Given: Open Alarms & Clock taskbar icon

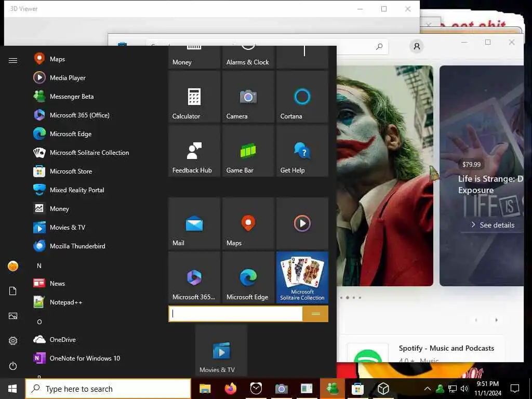Looking at the screenshot, I should point(256,389).
